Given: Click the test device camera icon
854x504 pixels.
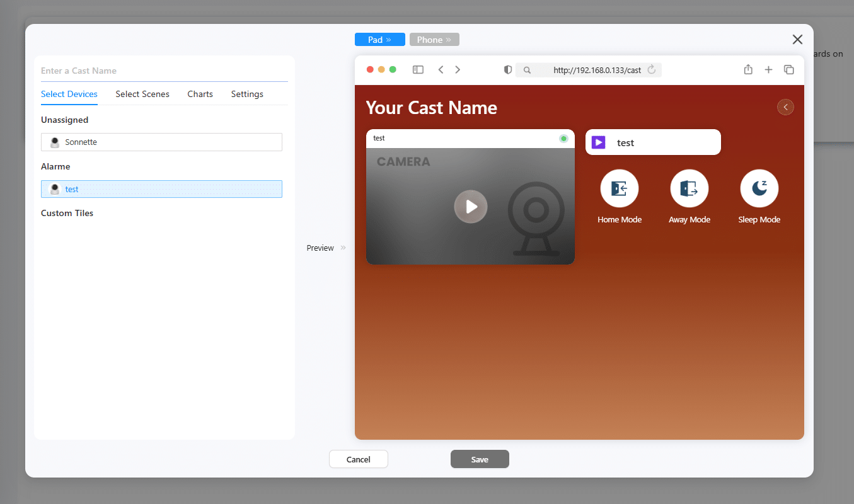Looking at the screenshot, I should 55,189.
